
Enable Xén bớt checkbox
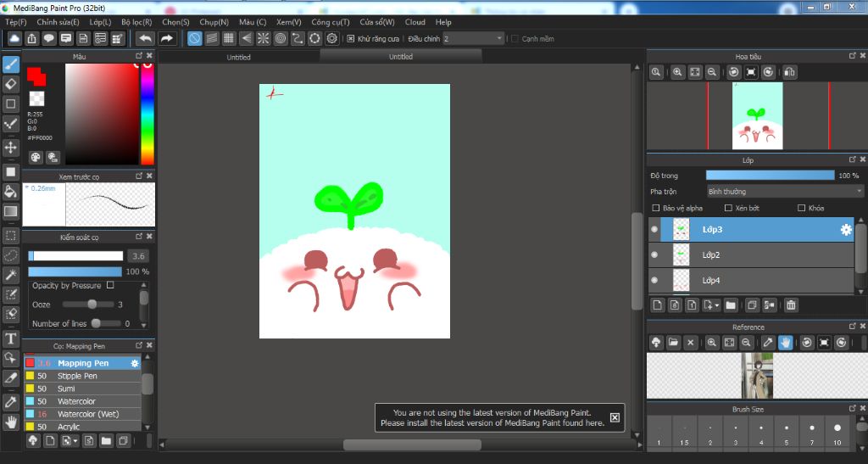(728, 208)
